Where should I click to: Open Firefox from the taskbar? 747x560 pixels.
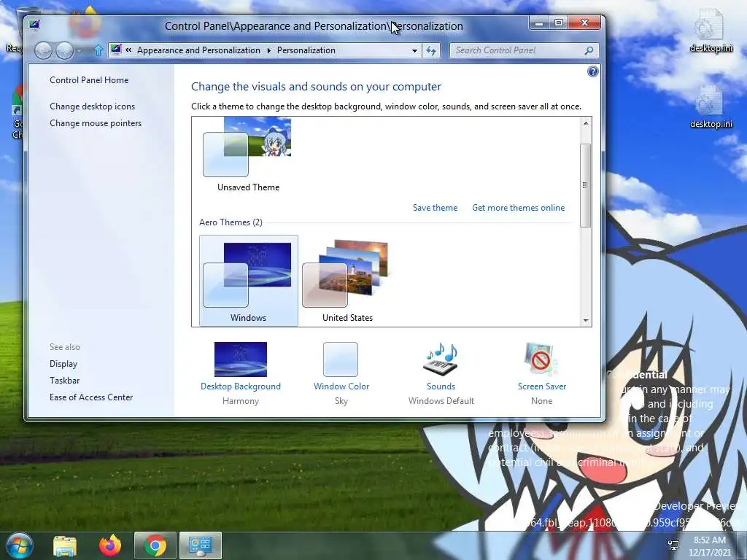tap(110, 545)
